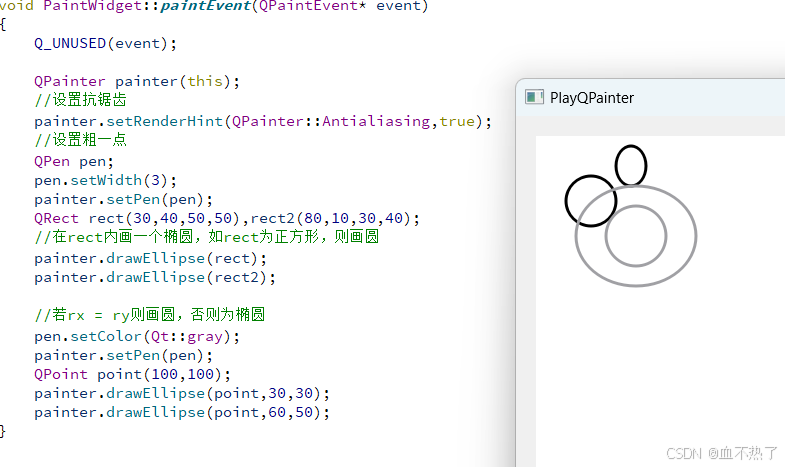Click the line "QPainter painter(this);"
This screenshot has width=785, height=467.
tap(137, 81)
